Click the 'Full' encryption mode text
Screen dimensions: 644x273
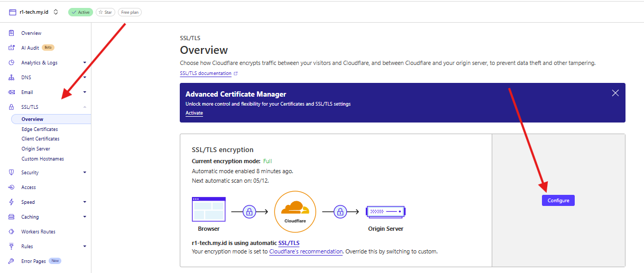pyautogui.click(x=267, y=161)
